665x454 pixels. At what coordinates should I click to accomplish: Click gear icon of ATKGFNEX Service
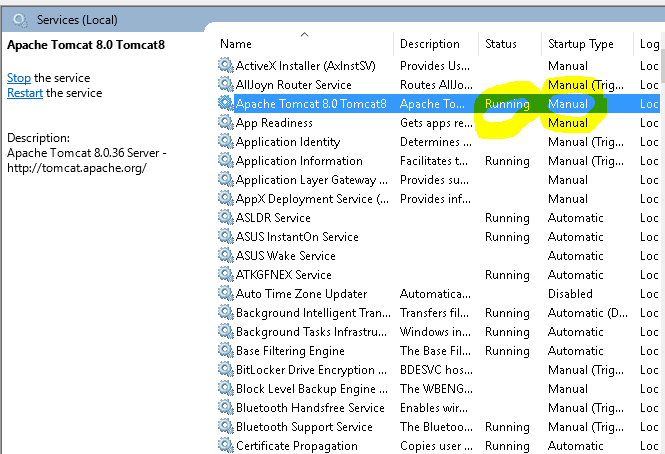coord(226,275)
